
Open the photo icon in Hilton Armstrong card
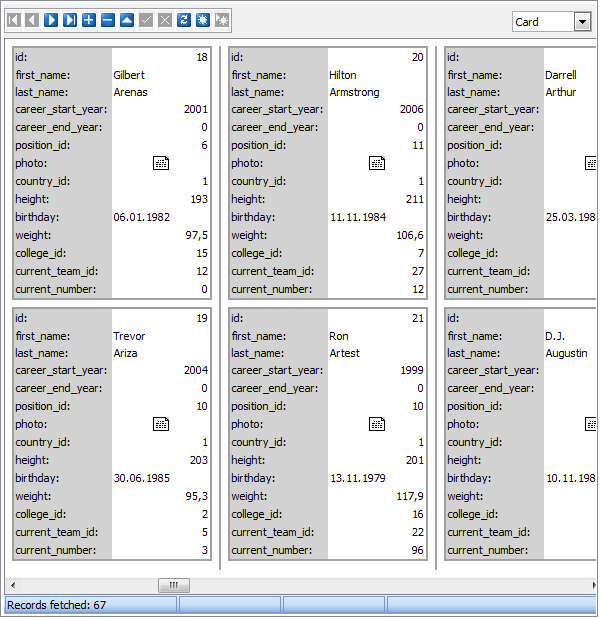[377, 163]
